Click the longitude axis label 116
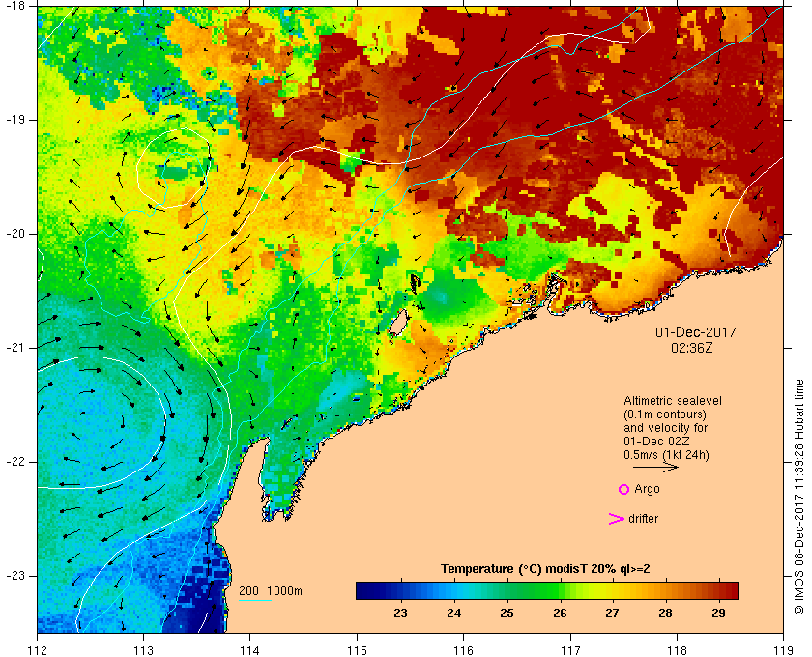 (x=463, y=650)
